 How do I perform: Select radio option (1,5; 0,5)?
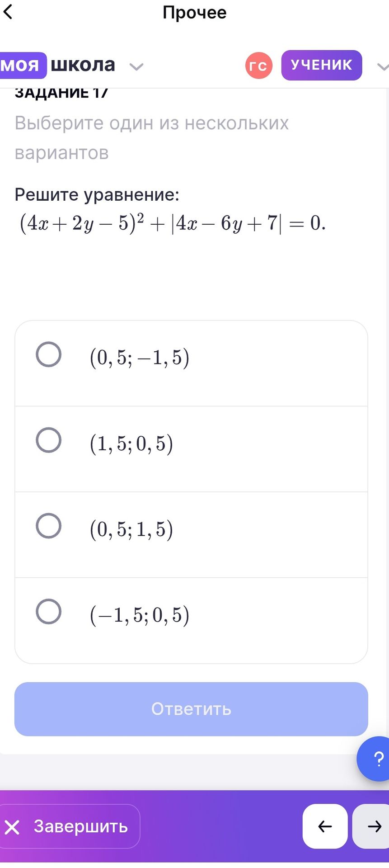(x=49, y=440)
